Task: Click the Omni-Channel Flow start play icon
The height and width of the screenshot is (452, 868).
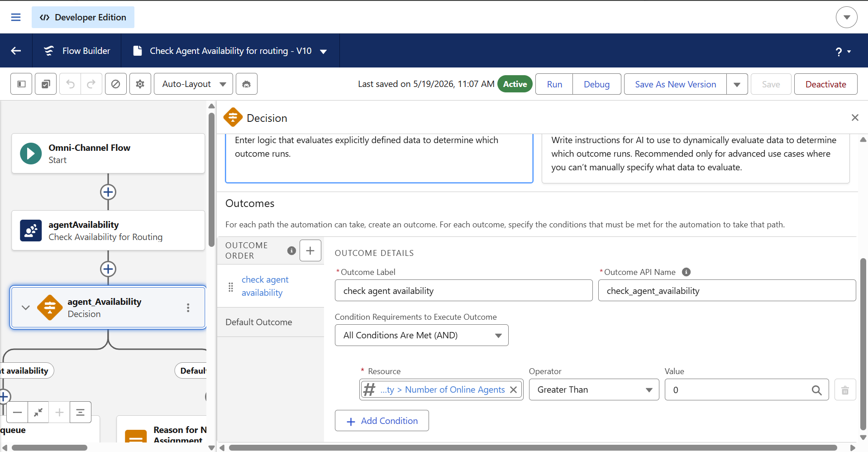Action: coord(31,154)
